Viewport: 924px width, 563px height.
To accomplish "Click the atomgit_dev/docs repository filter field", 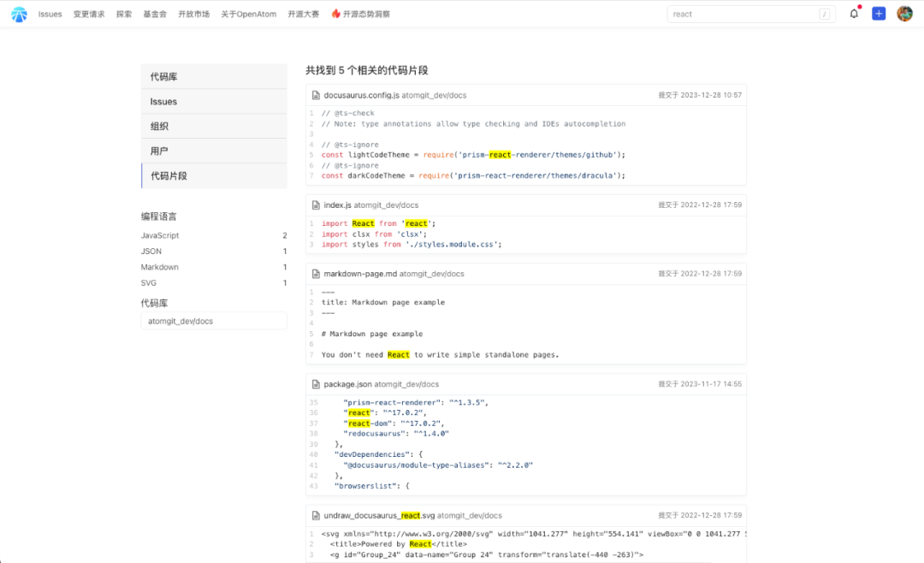I will pyautogui.click(x=214, y=322).
